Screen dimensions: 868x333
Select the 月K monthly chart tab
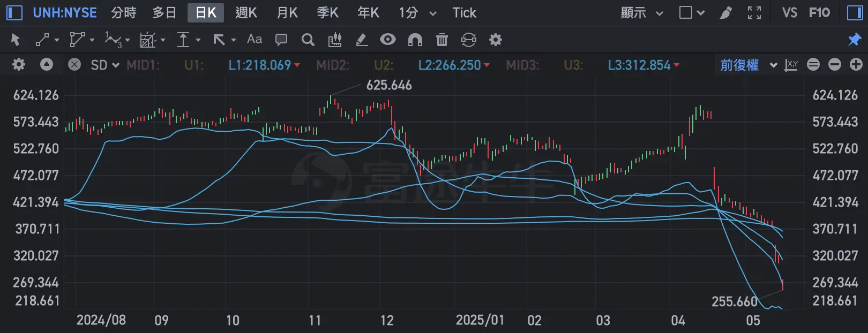[287, 12]
